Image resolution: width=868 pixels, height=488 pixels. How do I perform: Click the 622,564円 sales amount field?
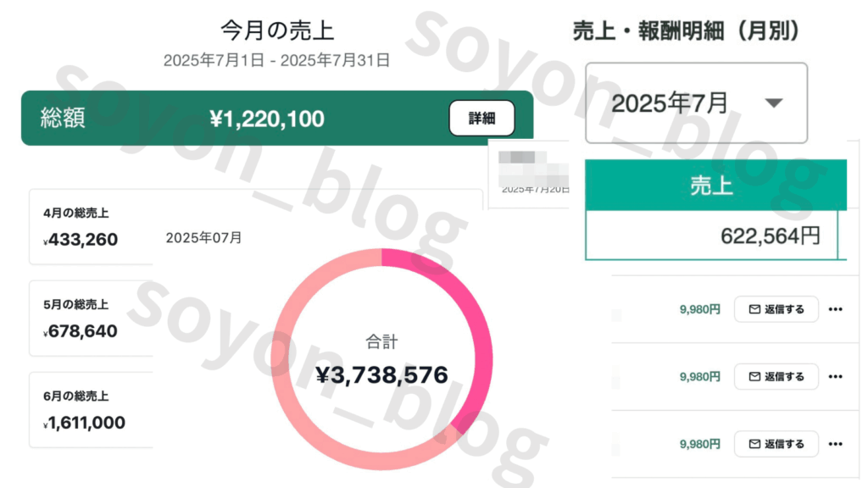[x=711, y=236]
